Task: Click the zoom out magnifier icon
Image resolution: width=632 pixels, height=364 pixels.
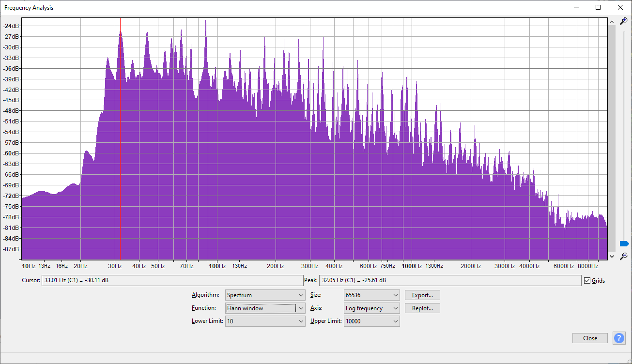Action: tap(624, 256)
